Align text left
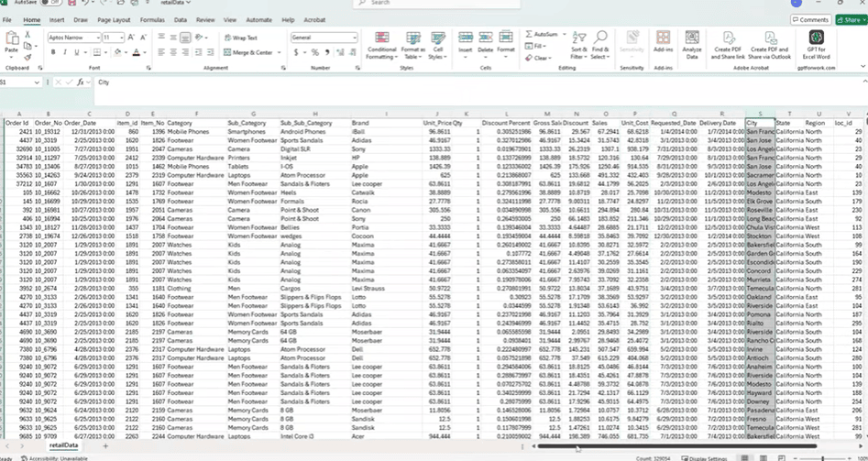Image resolution: width=868 pixels, height=461 pixels. pyautogui.click(x=161, y=52)
